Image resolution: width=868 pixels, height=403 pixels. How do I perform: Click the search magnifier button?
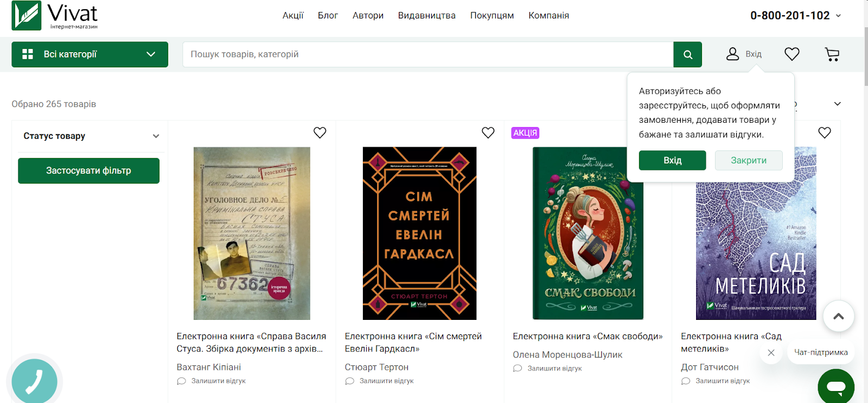click(x=687, y=54)
